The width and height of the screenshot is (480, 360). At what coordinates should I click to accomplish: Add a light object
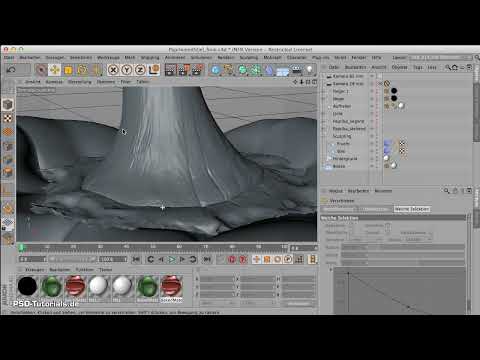(310, 70)
